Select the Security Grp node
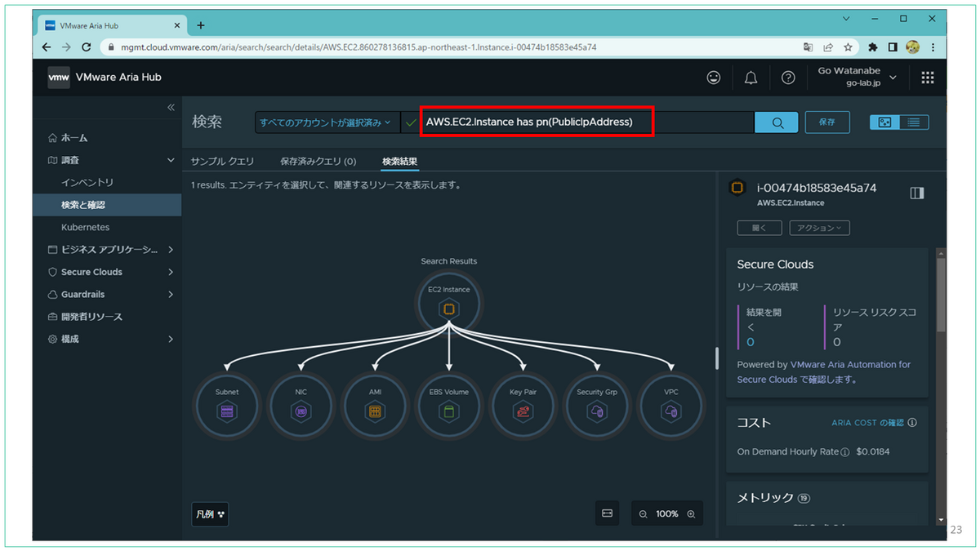The width and height of the screenshot is (980, 551). (597, 405)
